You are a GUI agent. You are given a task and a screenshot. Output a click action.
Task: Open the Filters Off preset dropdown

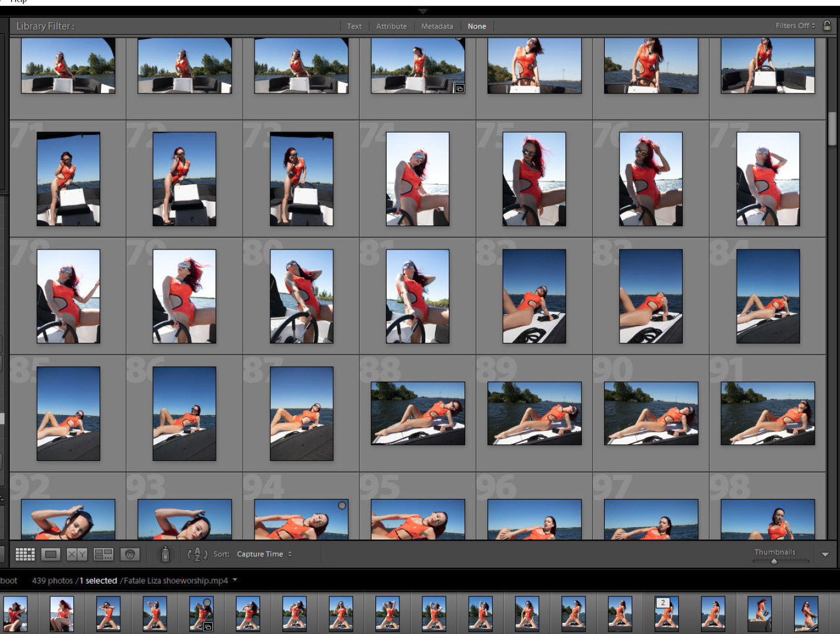[795, 26]
